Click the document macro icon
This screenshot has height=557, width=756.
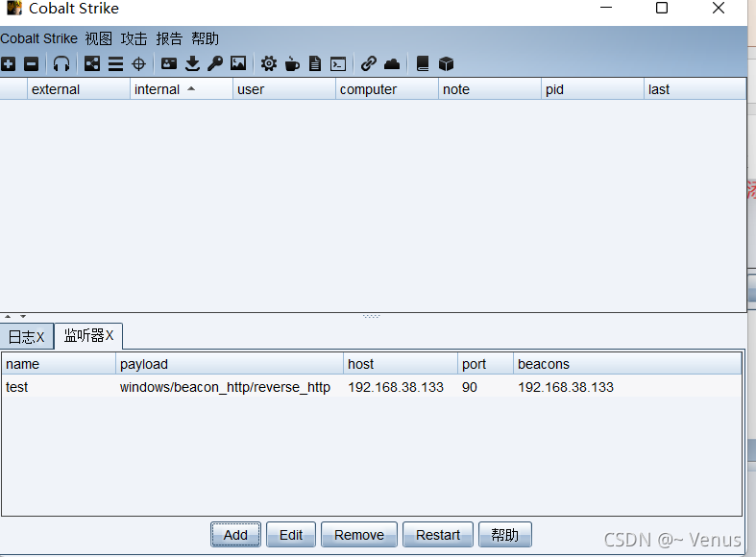click(315, 63)
